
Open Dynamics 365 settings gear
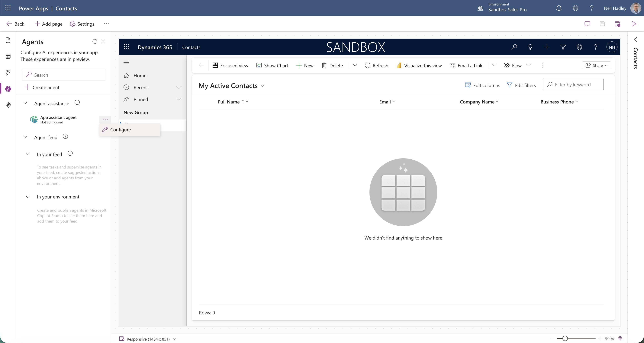[579, 47]
